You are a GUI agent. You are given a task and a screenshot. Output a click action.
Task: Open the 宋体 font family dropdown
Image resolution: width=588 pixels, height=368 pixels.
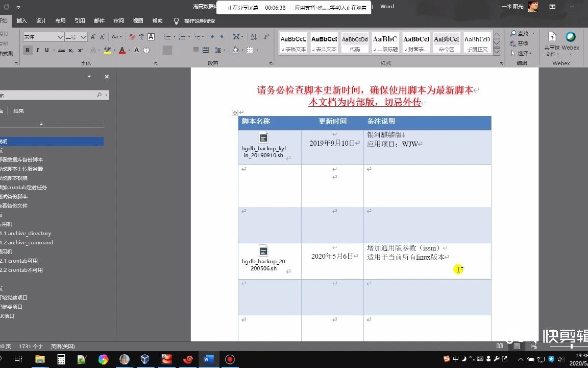(43, 37)
